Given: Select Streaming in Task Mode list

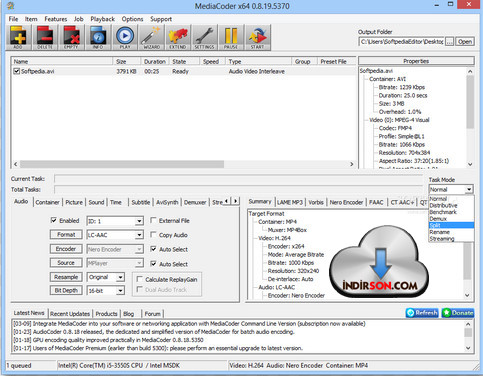Looking at the screenshot, I should pyautogui.click(x=451, y=239).
